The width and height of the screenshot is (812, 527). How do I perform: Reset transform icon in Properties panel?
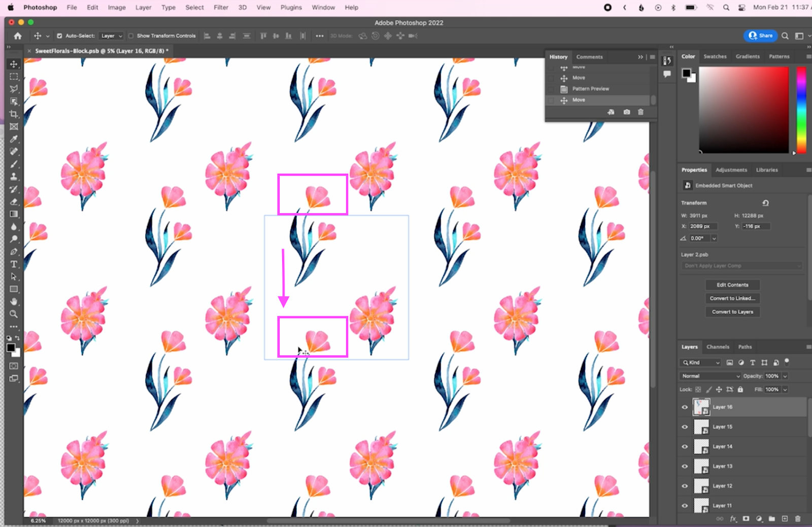point(765,203)
